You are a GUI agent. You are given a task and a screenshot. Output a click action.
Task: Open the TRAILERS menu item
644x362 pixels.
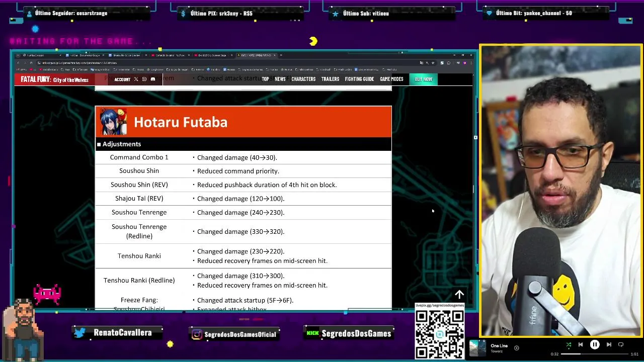tap(330, 79)
